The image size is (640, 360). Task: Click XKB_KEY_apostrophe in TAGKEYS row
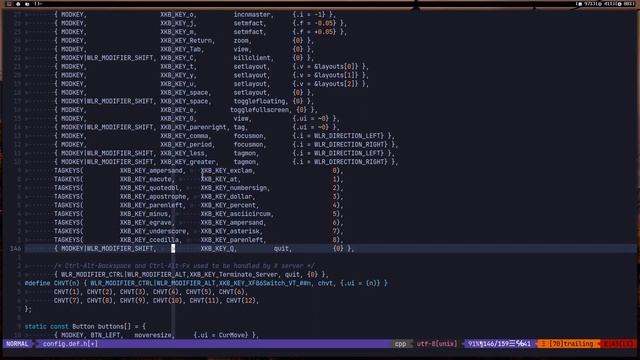[x=153, y=196]
